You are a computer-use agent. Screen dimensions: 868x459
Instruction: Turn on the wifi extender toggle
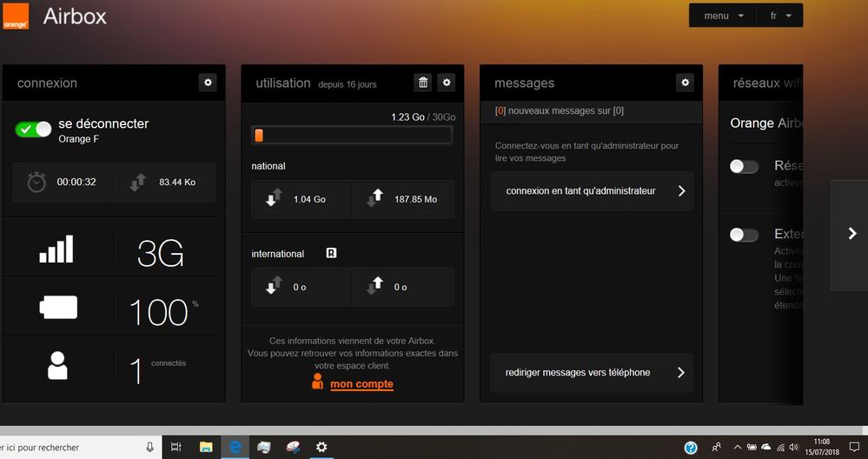click(x=744, y=235)
